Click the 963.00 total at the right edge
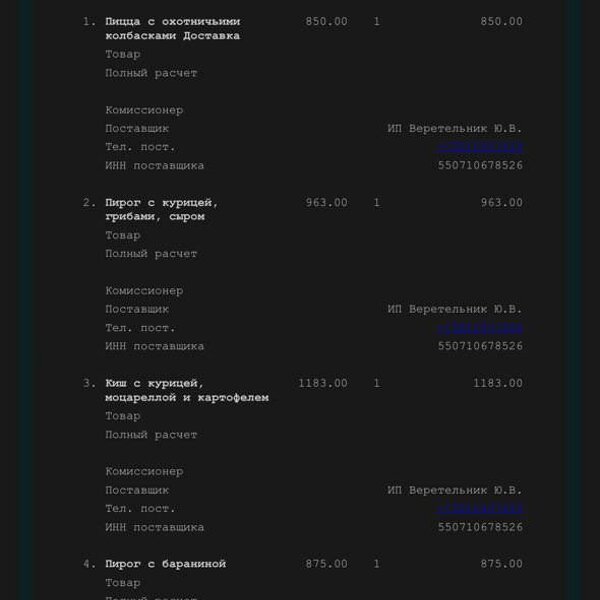Viewport: 600px width, 600px height. [501, 202]
